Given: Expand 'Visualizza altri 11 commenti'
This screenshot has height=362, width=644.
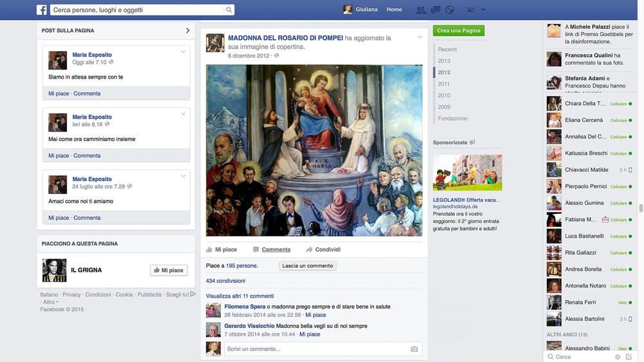Looking at the screenshot, I should [x=240, y=296].
